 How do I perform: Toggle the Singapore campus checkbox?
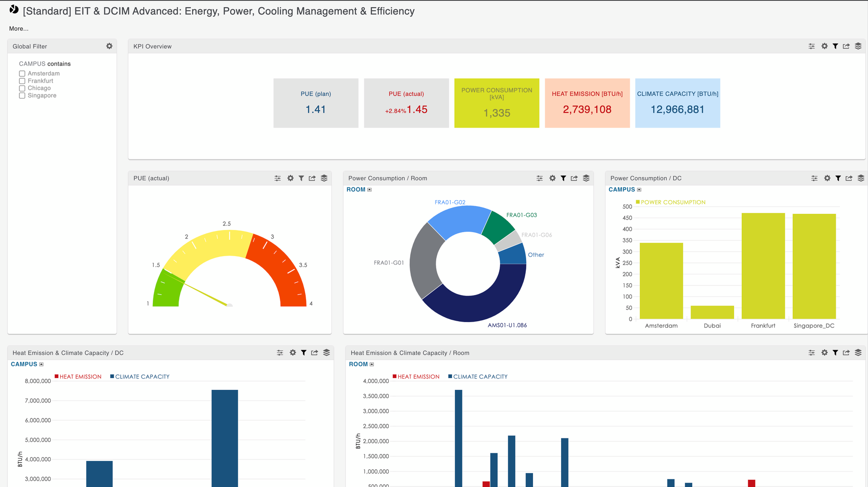pos(22,96)
